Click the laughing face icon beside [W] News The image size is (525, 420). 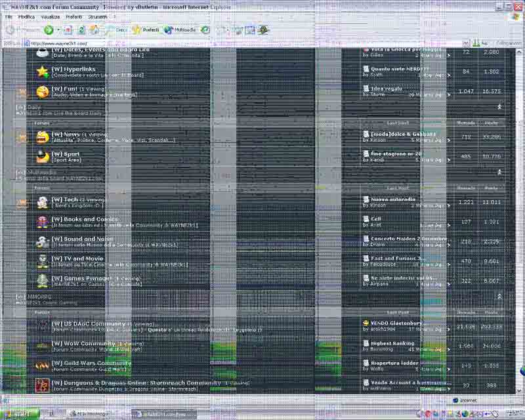tap(43, 137)
